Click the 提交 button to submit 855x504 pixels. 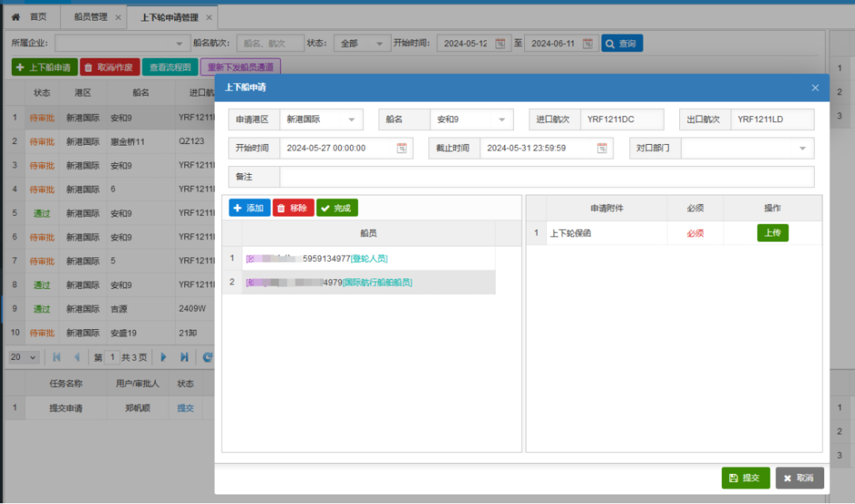(745, 478)
